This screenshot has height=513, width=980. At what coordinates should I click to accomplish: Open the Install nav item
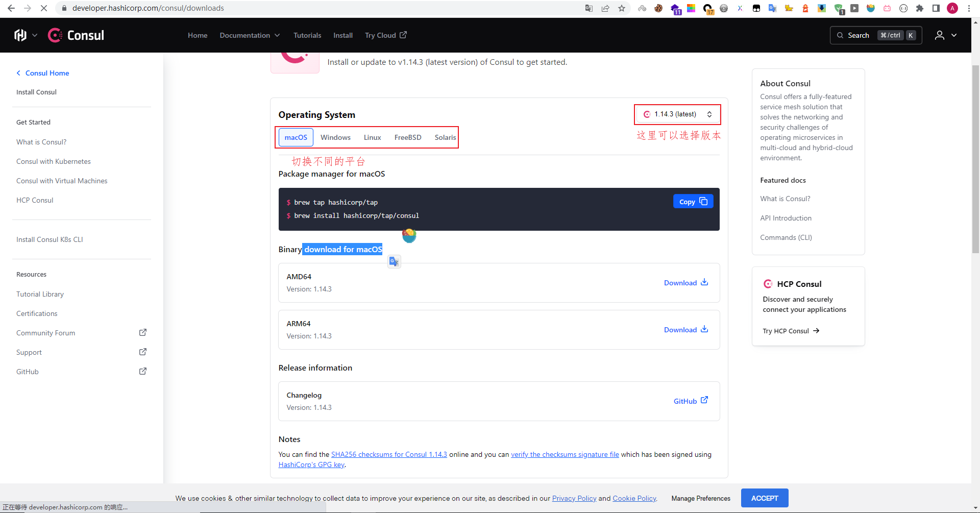343,35
